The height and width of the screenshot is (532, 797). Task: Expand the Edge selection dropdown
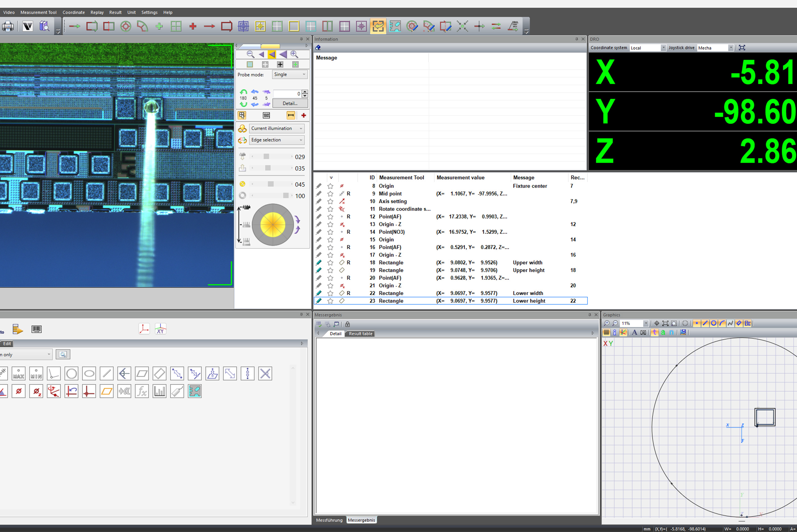[x=276, y=140]
